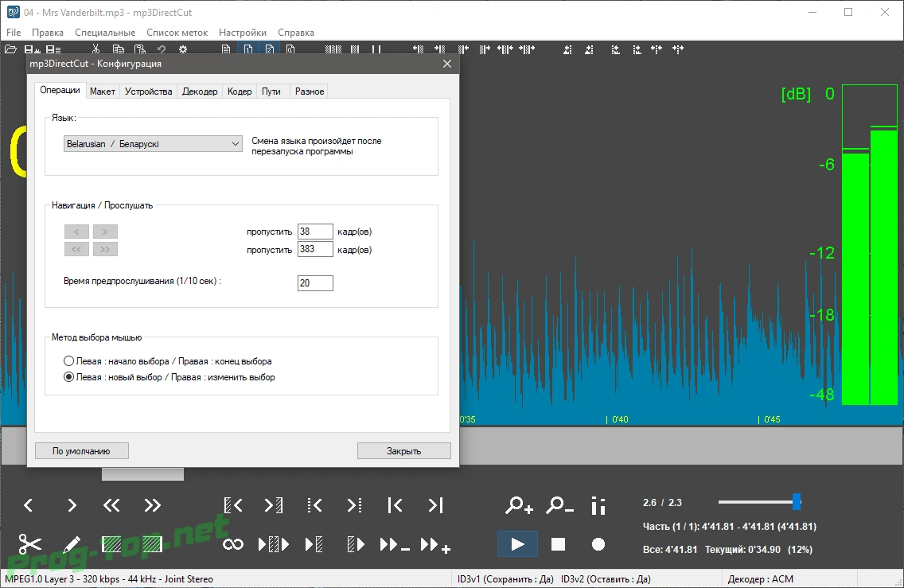Click the undo arrow toolbar icon
Screen dimensions: 904x588
click(x=162, y=49)
